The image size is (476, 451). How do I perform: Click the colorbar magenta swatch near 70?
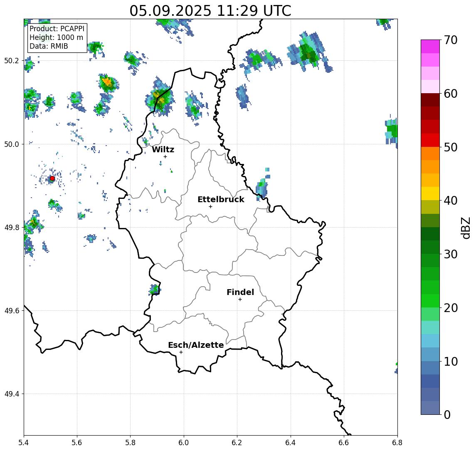[x=430, y=47]
